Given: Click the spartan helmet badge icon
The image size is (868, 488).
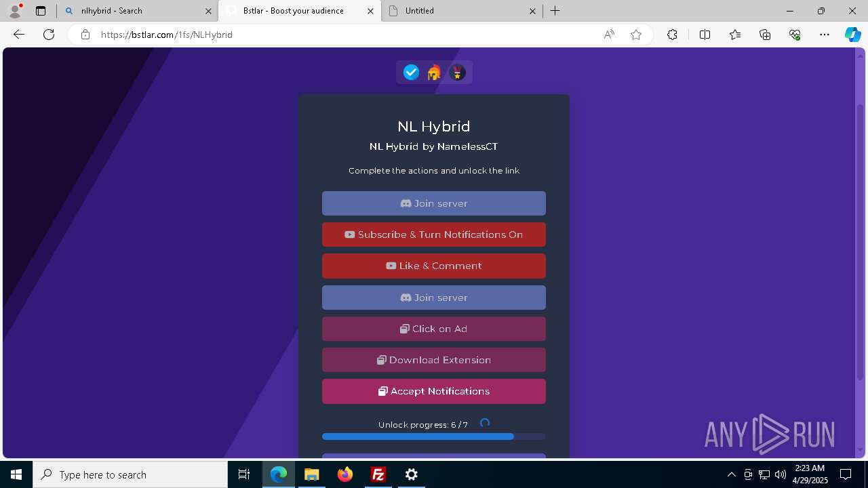Looking at the screenshot, I should click(x=434, y=73).
